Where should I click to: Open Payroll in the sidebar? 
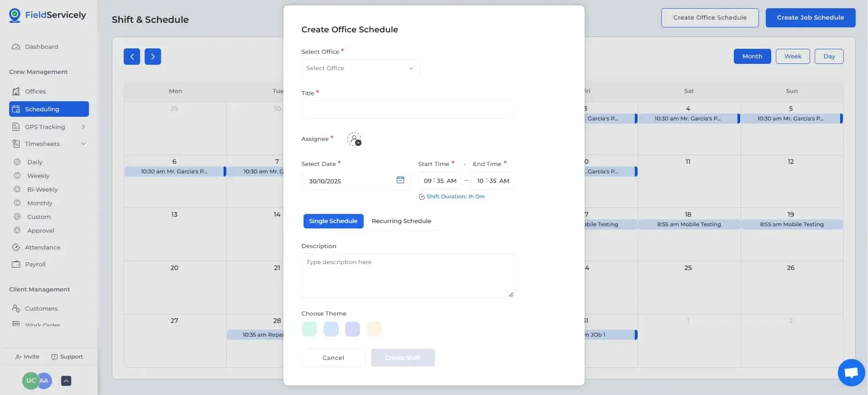pos(35,264)
